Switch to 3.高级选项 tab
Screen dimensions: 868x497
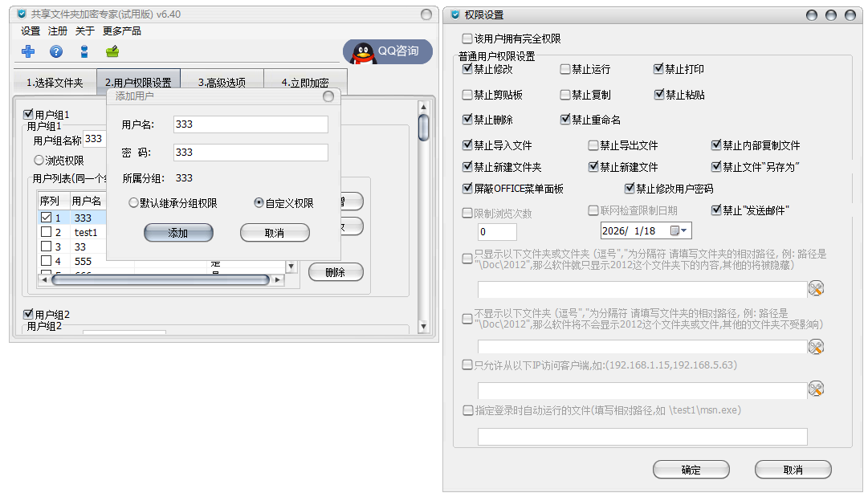pyautogui.click(x=222, y=83)
